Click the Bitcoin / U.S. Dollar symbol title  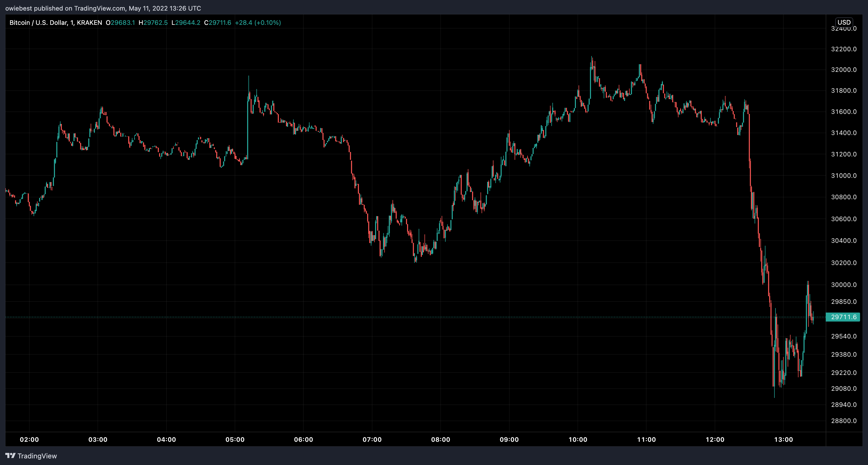click(56, 22)
